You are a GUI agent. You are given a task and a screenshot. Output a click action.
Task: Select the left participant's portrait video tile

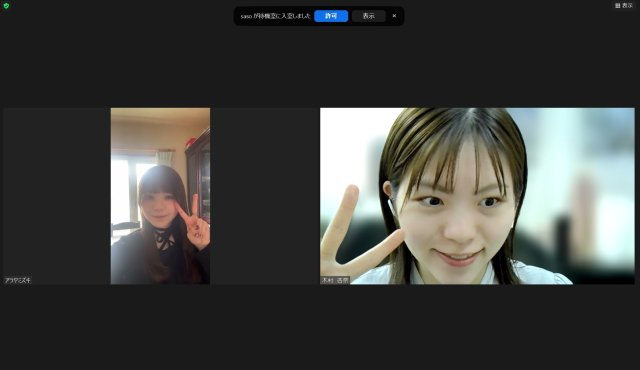coord(160,196)
